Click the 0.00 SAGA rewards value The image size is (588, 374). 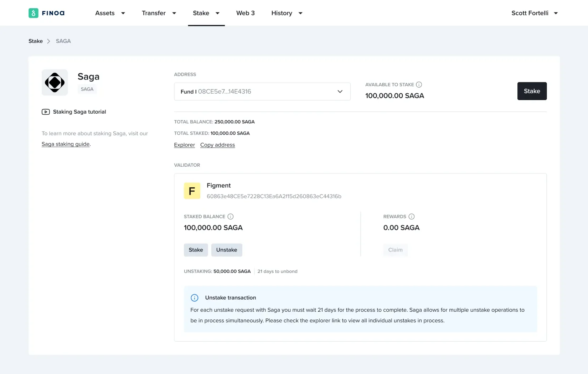click(x=402, y=228)
